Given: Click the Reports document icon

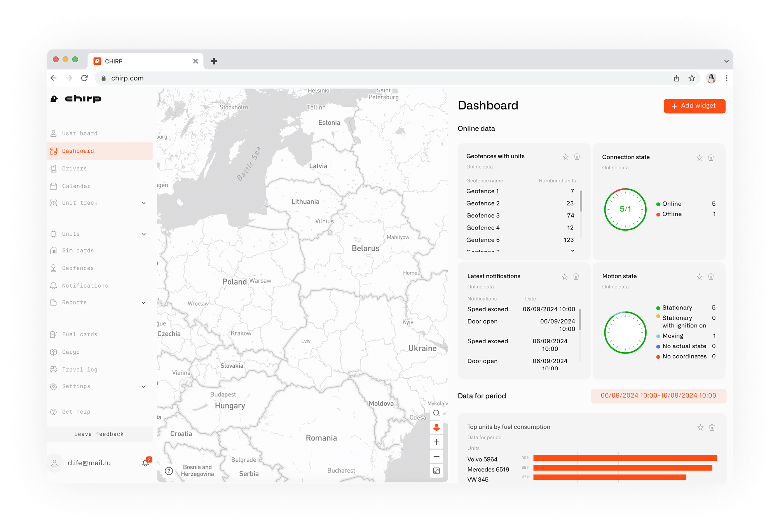Looking at the screenshot, I should pyautogui.click(x=54, y=303).
